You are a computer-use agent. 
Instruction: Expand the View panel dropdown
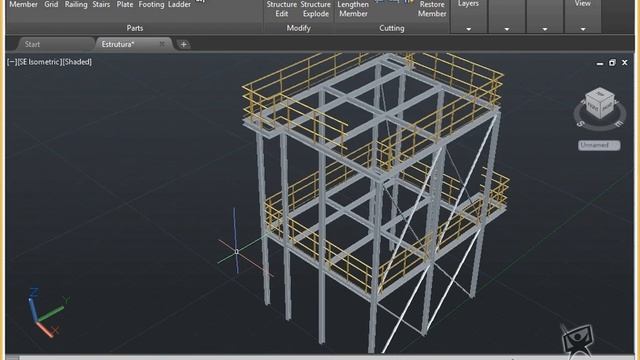pyautogui.click(x=583, y=29)
